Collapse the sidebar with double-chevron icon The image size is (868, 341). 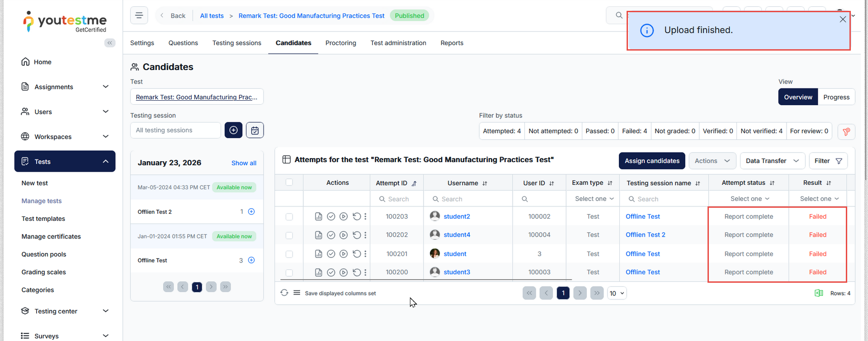(110, 43)
